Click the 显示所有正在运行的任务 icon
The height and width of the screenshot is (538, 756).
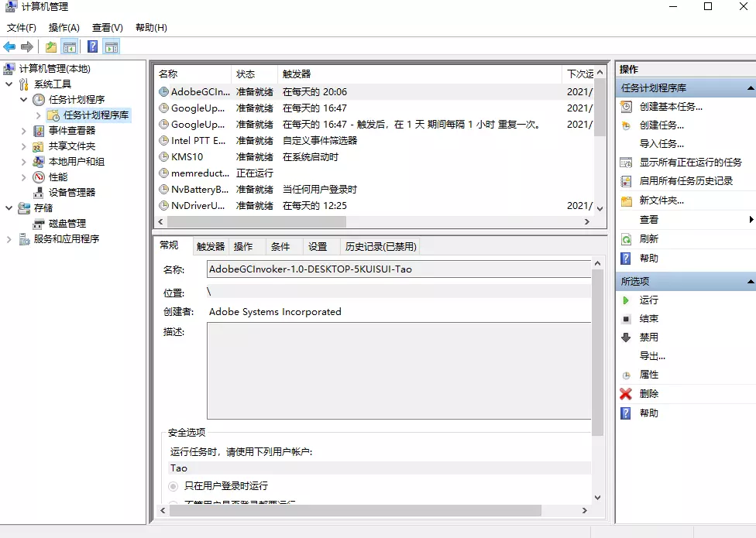(626, 163)
